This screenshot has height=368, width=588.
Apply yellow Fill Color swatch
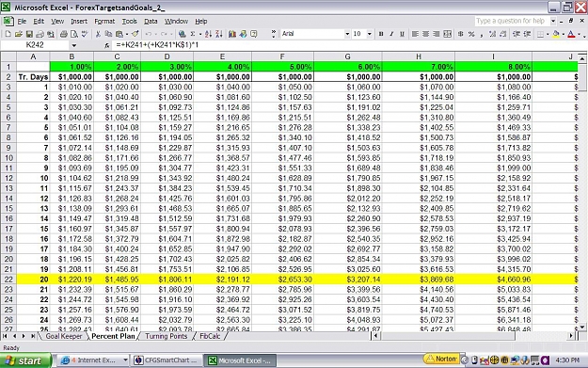point(556,34)
